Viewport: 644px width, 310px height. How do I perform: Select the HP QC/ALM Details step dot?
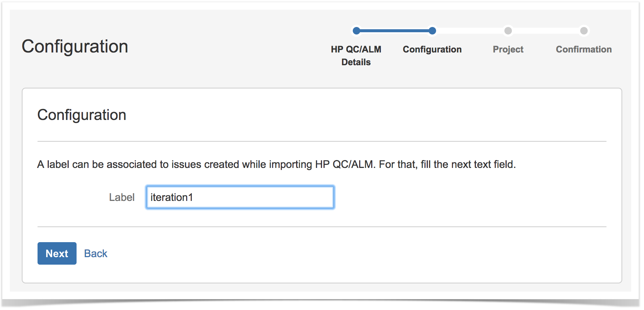tap(357, 31)
